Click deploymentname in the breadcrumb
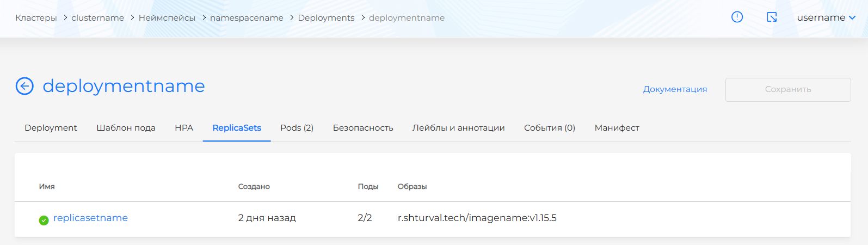Screen dimensions: 868x245 coord(407,18)
